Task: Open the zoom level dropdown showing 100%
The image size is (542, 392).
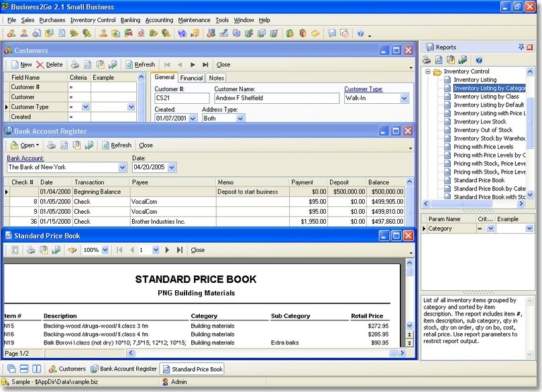Action: coord(105,249)
